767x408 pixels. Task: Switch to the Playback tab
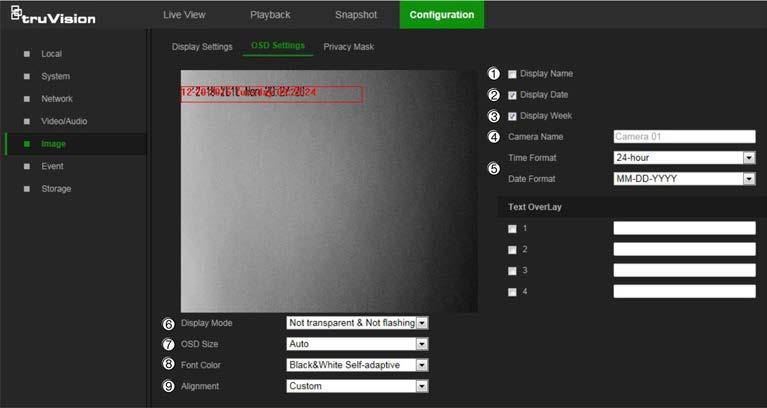click(x=270, y=15)
